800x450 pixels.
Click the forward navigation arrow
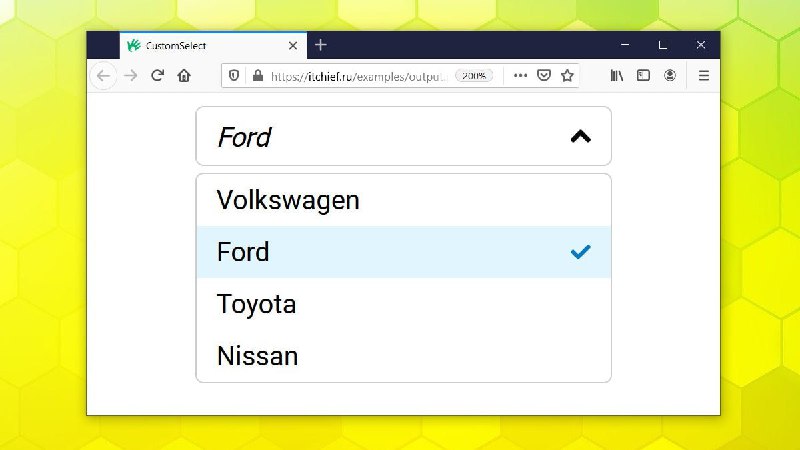tap(131, 76)
